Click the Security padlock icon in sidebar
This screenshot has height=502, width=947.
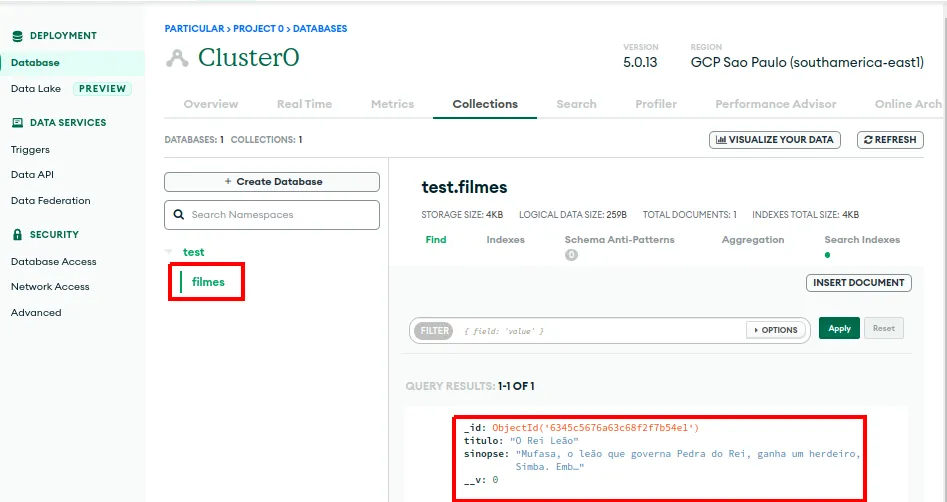(18, 234)
